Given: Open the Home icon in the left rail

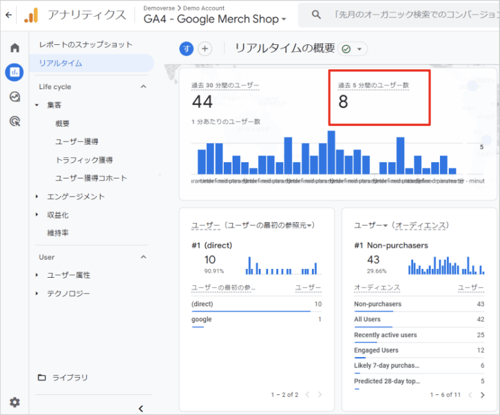Looking at the screenshot, I should coord(15,48).
